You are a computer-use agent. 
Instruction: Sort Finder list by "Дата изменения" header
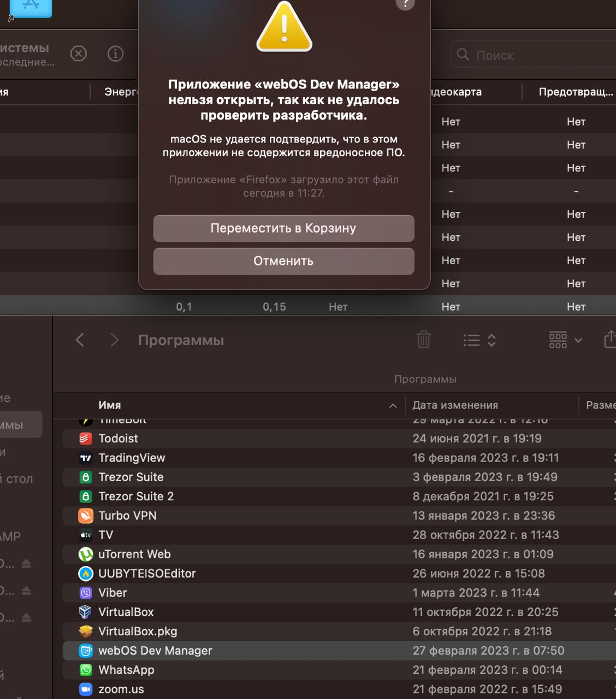455,405
